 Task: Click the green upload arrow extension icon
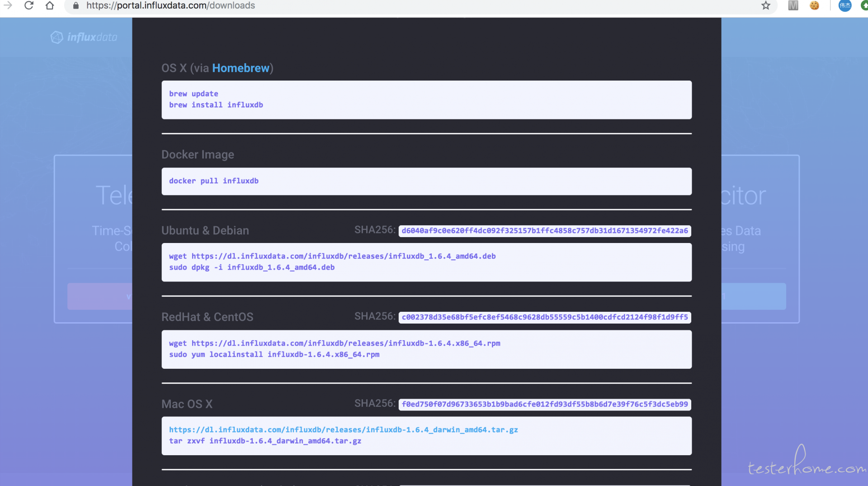(864, 5)
